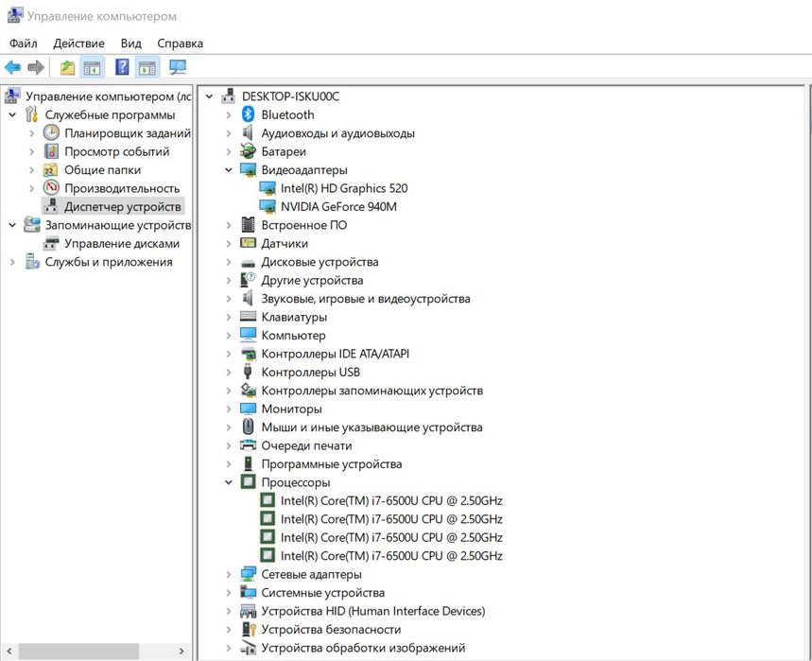
Task: Collapse the Процессоры category
Action: tap(229, 482)
